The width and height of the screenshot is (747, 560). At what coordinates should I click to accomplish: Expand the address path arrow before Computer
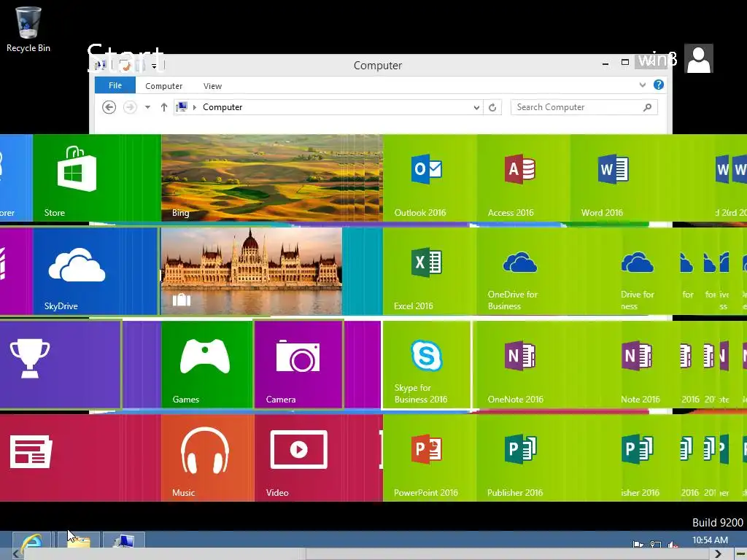pos(194,107)
